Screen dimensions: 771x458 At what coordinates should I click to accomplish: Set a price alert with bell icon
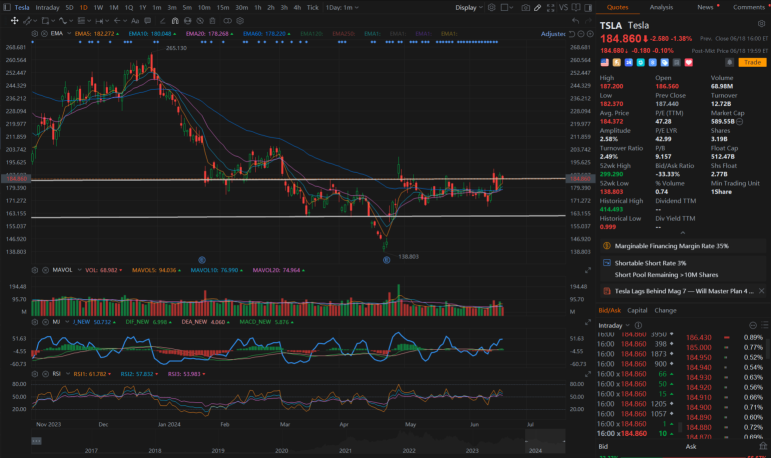pyautogui.click(x=730, y=62)
